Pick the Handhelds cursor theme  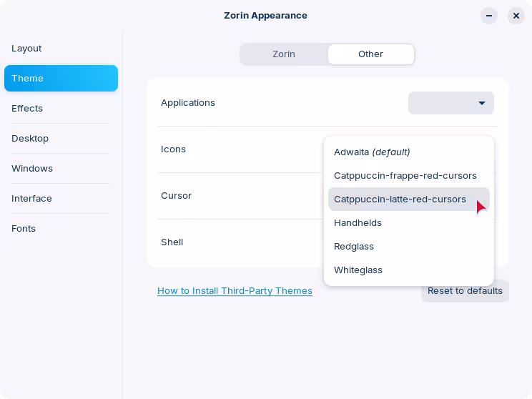pos(358,223)
